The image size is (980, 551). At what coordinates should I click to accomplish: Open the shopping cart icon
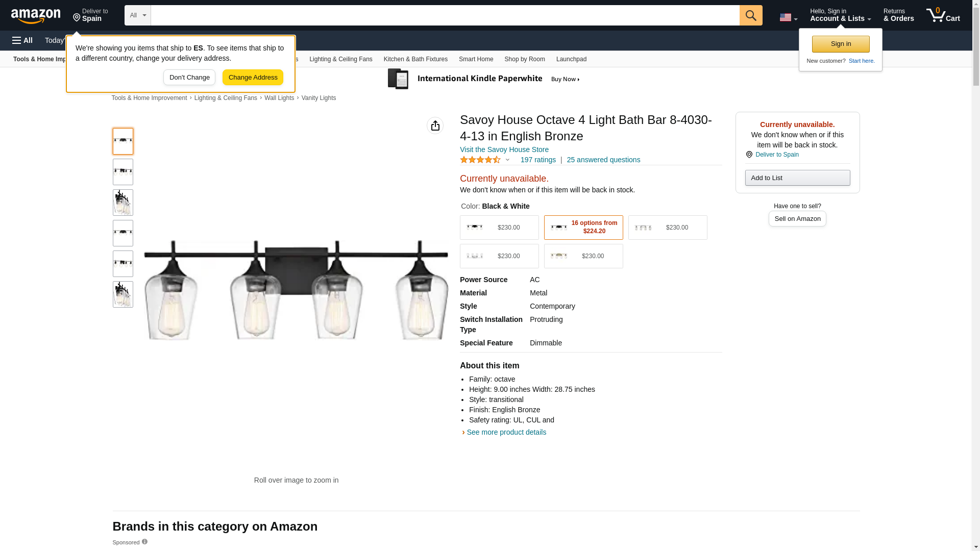coord(943,15)
